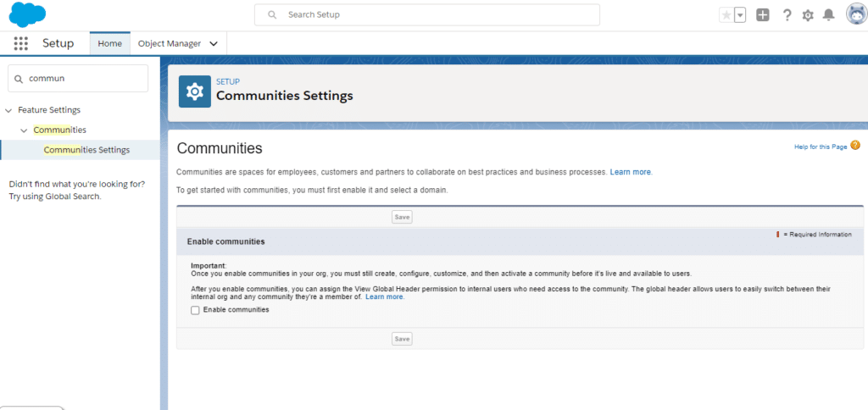Click the Favorites star icon
Screen dimensions: 868x410
click(726, 15)
